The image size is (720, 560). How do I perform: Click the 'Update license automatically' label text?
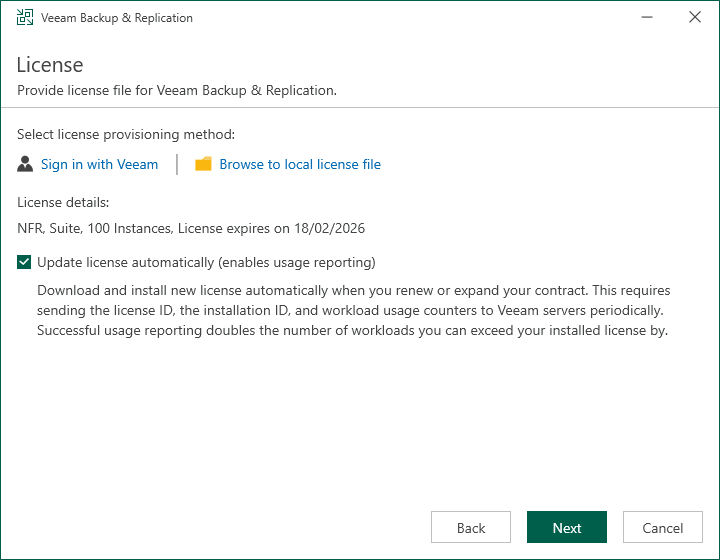[206, 263]
